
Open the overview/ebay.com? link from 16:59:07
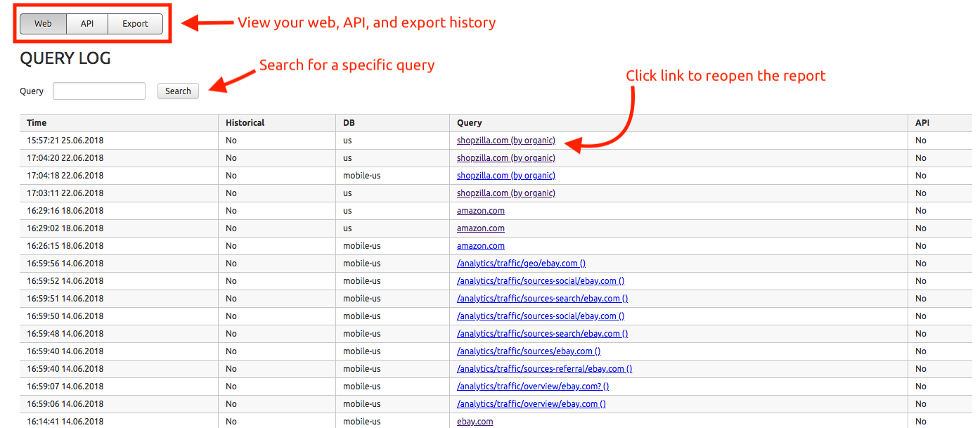[533, 387]
